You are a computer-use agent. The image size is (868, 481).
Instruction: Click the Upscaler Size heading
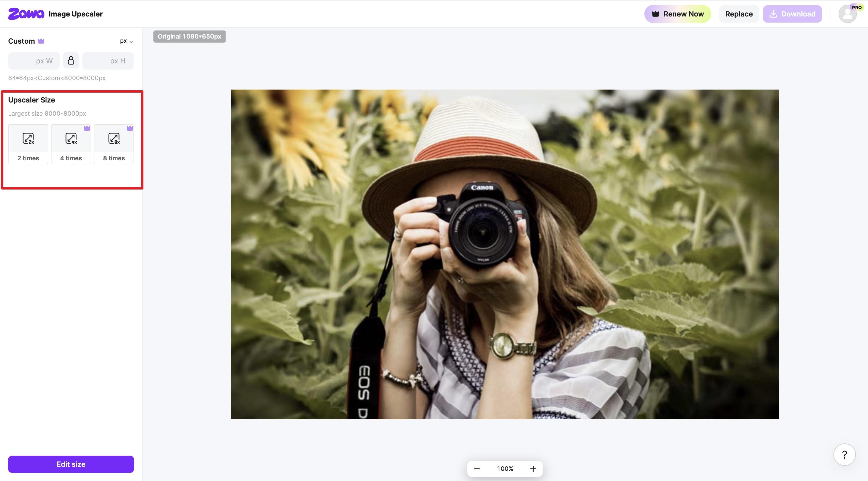coord(32,100)
